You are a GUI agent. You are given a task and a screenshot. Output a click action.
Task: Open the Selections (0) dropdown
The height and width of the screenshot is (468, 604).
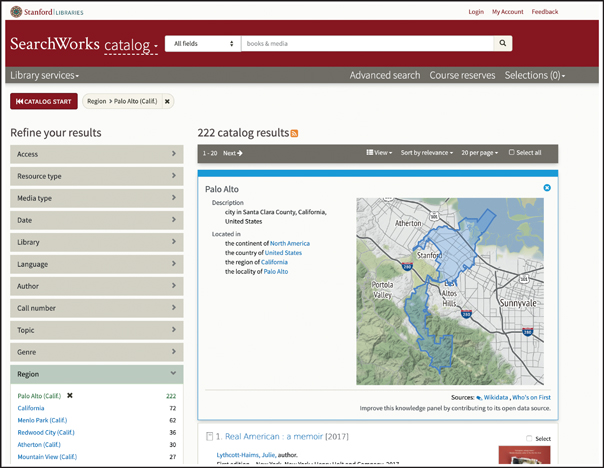(535, 75)
